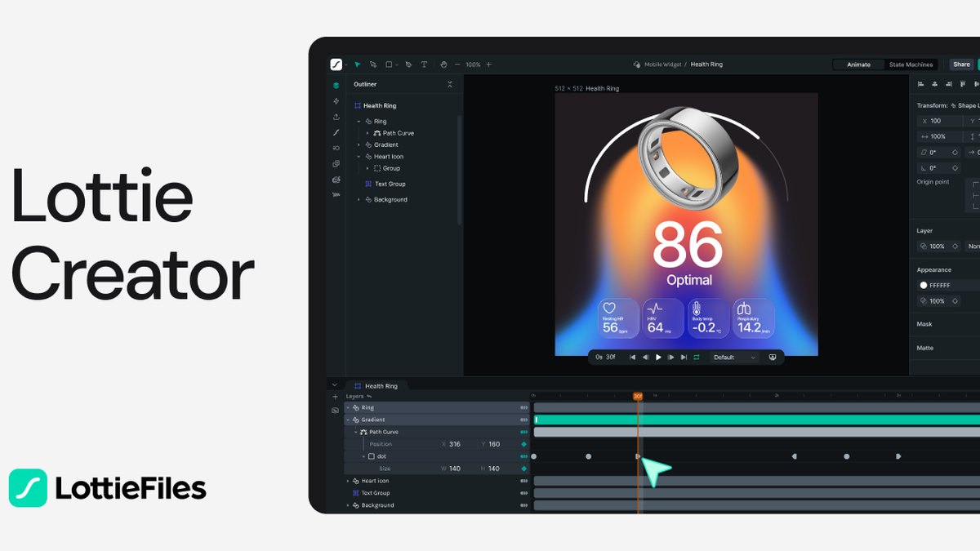980x551 pixels.
Task: Click the Share button
Action: tap(961, 64)
